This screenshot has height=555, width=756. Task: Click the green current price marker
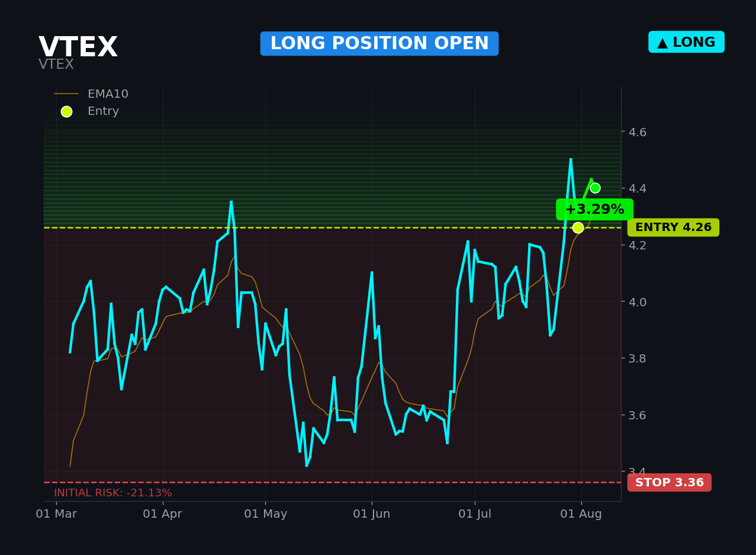[595, 188]
